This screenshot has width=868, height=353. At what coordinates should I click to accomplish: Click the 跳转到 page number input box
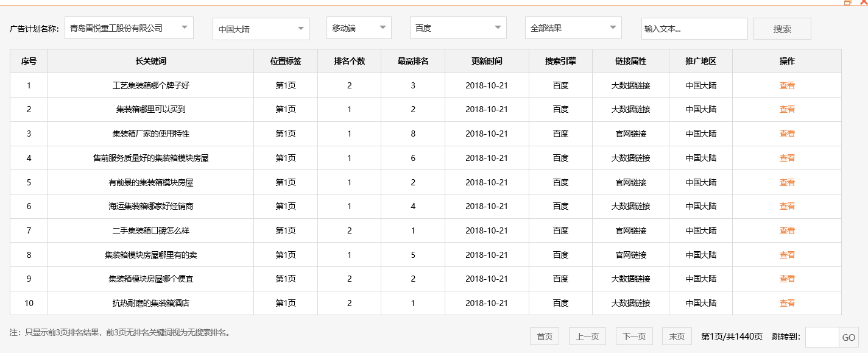[x=822, y=336]
